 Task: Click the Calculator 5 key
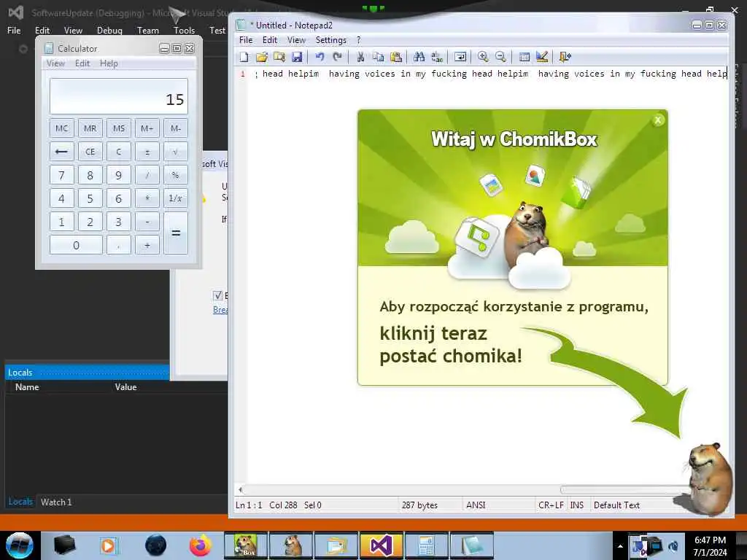[90, 198]
